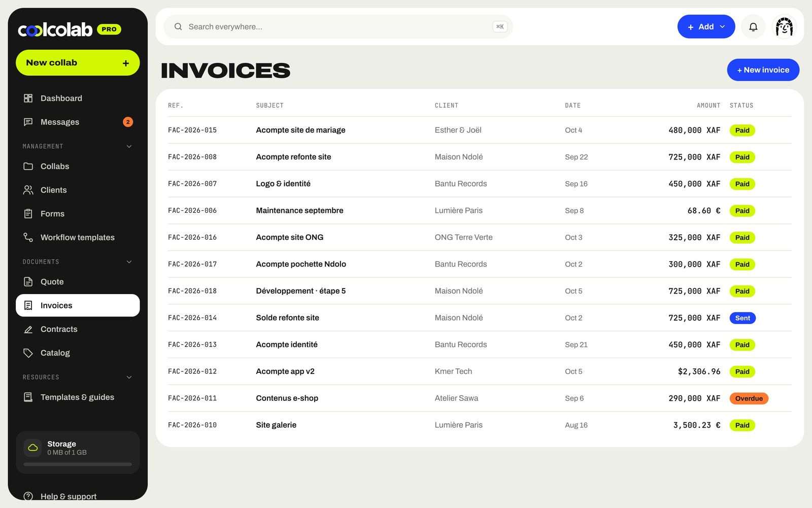
Task: Go to Dashboard
Action: click(x=78, y=98)
